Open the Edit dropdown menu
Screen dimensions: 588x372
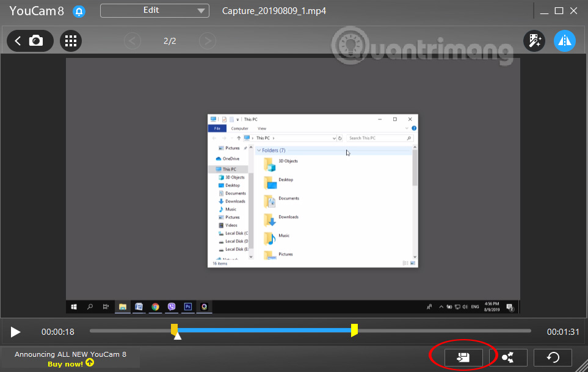154,10
